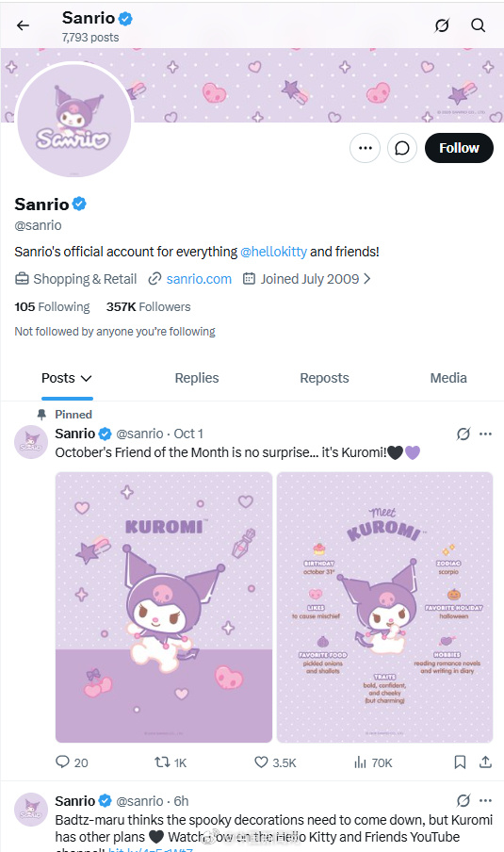Go back using the left arrow

pyautogui.click(x=23, y=25)
